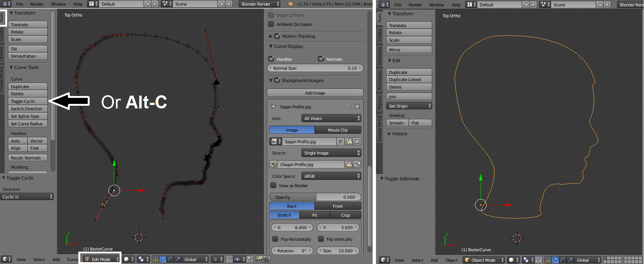Enable the Ambient Occlusion checkbox

coord(271,24)
